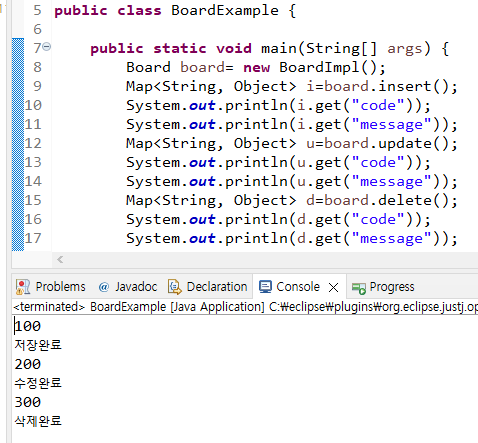Click line number 12 in the gutter
The image size is (478, 443).
coord(33,143)
